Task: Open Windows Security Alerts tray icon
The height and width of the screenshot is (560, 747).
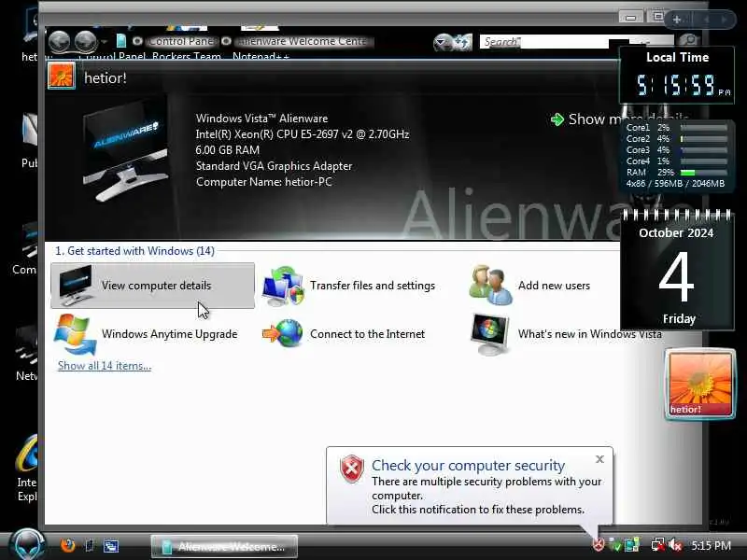Action: 599,544
